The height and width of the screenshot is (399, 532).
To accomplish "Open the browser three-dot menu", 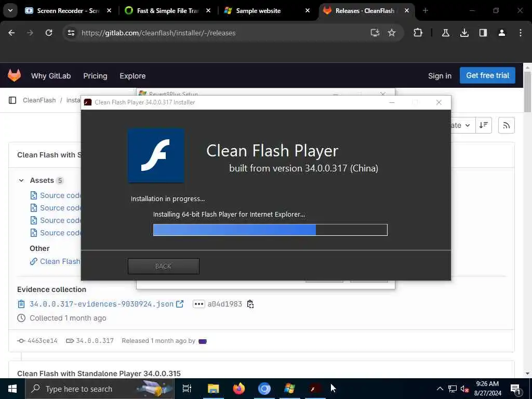I will tap(521, 33).
